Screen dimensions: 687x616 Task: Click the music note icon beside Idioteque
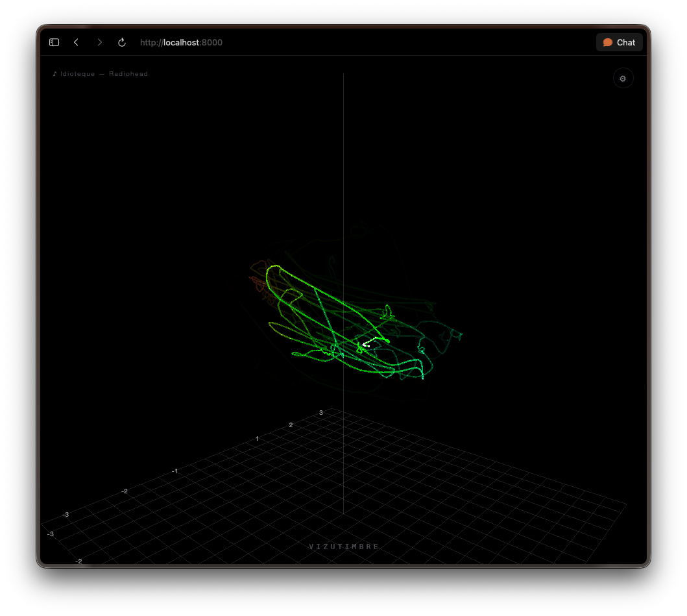tap(54, 73)
